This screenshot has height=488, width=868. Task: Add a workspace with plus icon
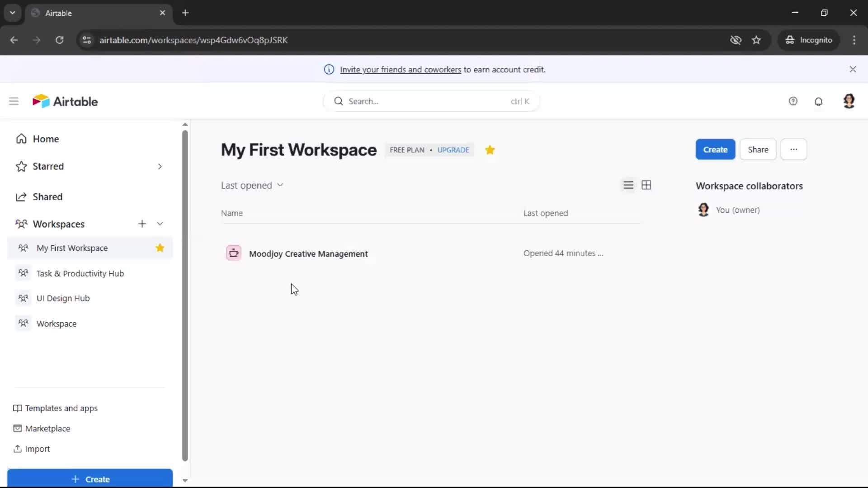[142, 224]
